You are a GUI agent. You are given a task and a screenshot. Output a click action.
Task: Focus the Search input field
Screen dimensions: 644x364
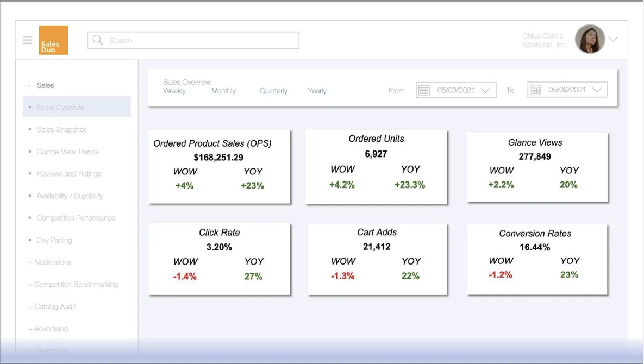pyautogui.click(x=193, y=40)
